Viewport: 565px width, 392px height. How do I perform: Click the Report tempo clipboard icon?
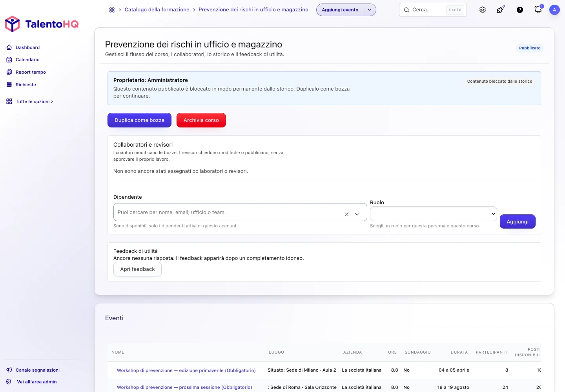pyautogui.click(x=9, y=72)
